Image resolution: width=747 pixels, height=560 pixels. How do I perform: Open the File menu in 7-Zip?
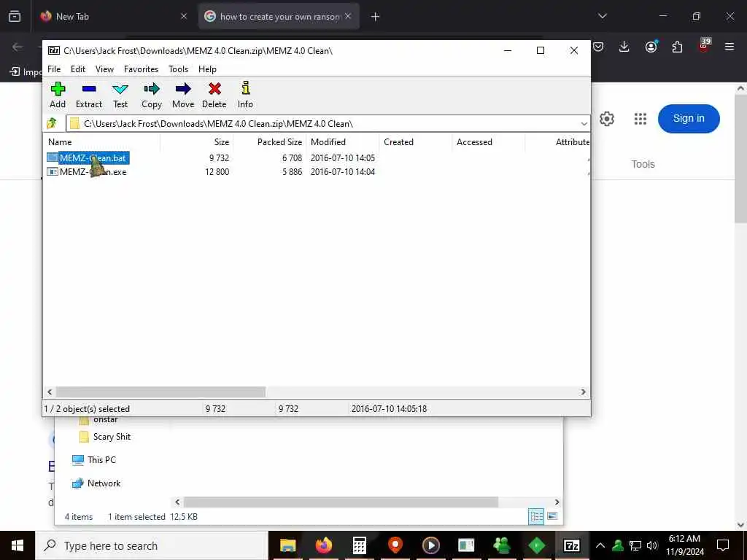[54, 69]
